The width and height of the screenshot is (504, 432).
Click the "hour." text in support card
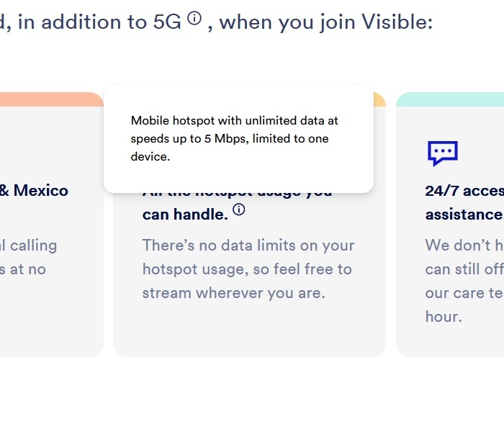(444, 317)
